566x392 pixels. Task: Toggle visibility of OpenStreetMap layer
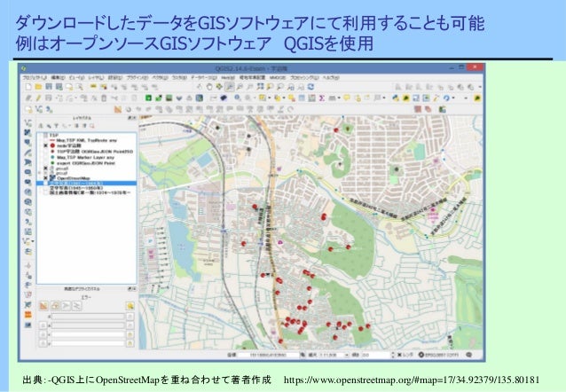(x=45, y=178)
